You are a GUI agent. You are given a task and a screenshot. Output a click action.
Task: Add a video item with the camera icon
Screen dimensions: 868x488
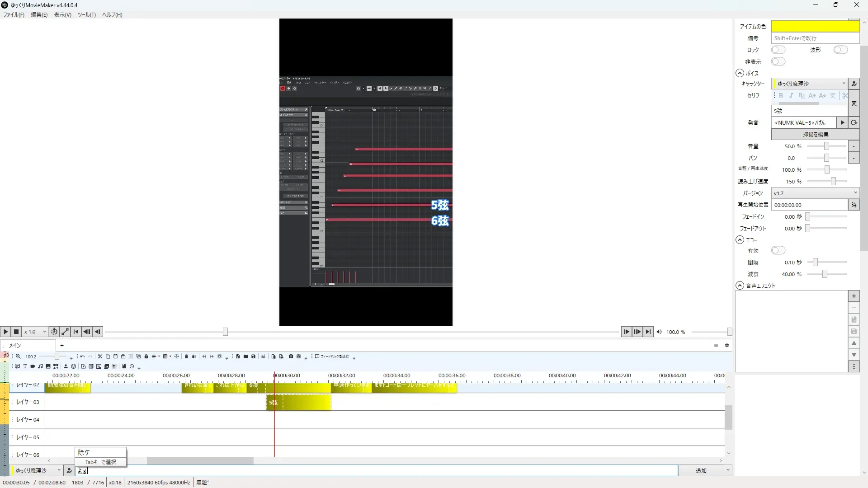[33, 366]
